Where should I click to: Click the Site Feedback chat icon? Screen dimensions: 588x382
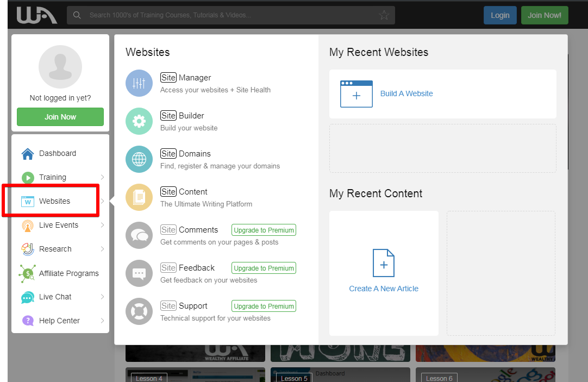[x=139, y=273]
